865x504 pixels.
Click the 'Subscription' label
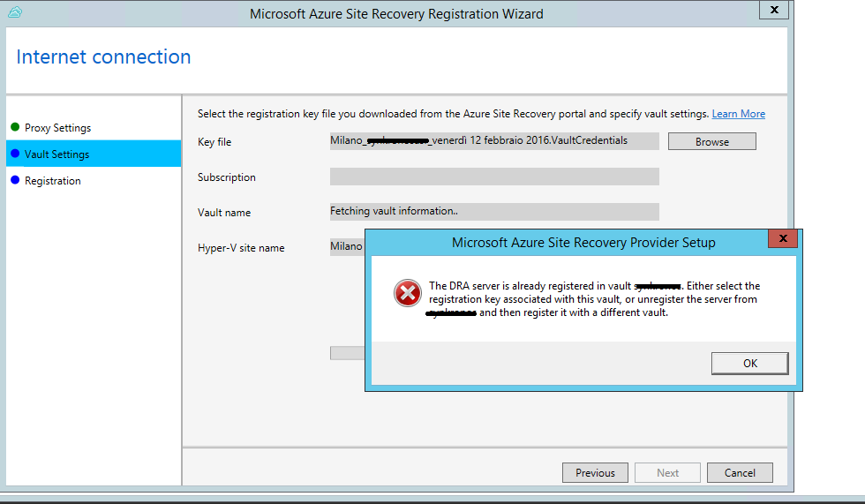[x=227, y=177]
